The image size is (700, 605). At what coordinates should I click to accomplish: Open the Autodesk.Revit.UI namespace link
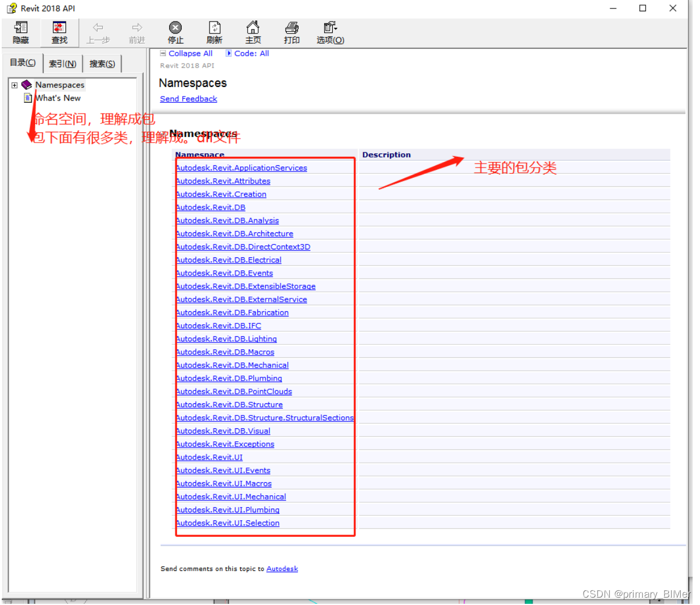tap(209, 457)
